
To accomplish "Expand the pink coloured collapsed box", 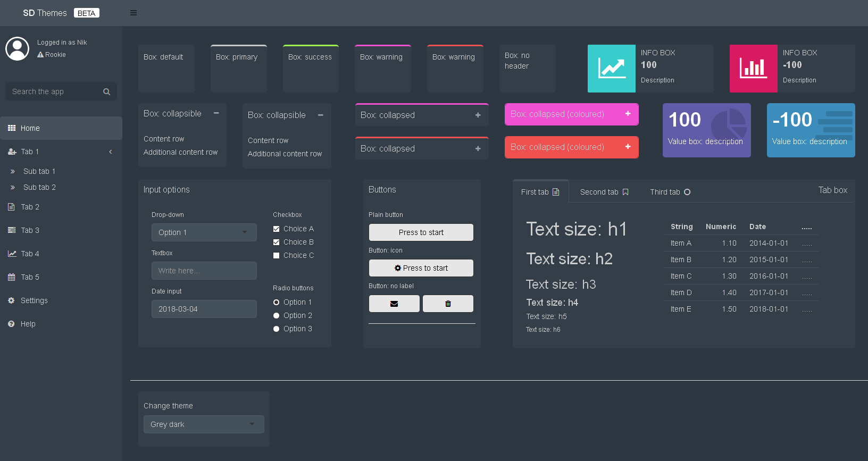I will [x=628, y=114].
